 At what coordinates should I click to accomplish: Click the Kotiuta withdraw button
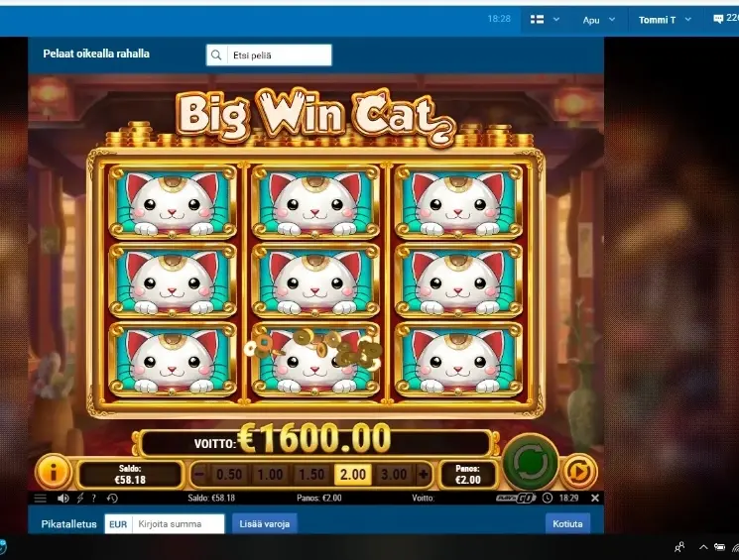click(x=567, y=523)
